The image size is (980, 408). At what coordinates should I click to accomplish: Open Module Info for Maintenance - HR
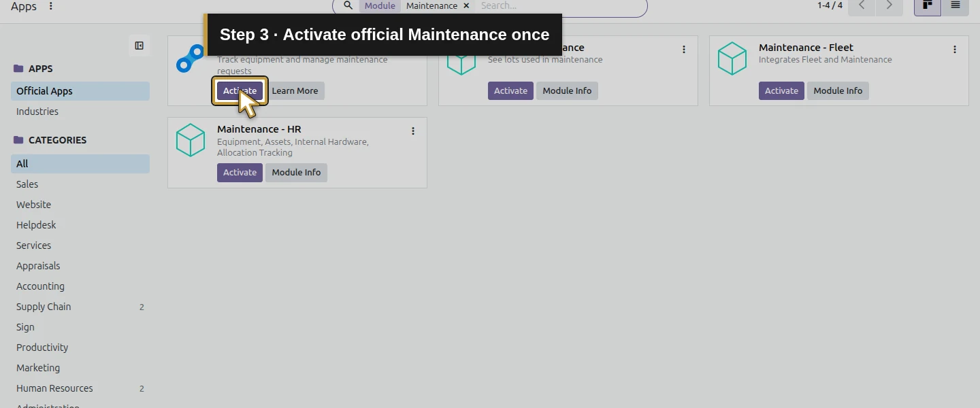coord(296,173)
